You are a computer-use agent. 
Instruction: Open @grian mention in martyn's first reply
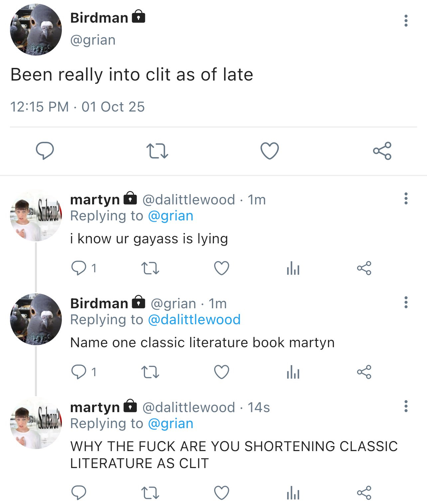tap(170, 216)
